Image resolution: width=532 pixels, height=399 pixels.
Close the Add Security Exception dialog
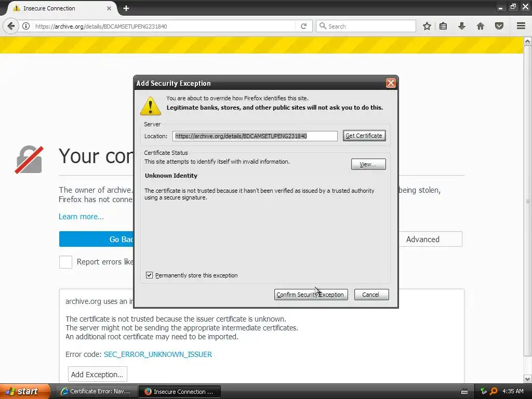[x=391, y=83]
